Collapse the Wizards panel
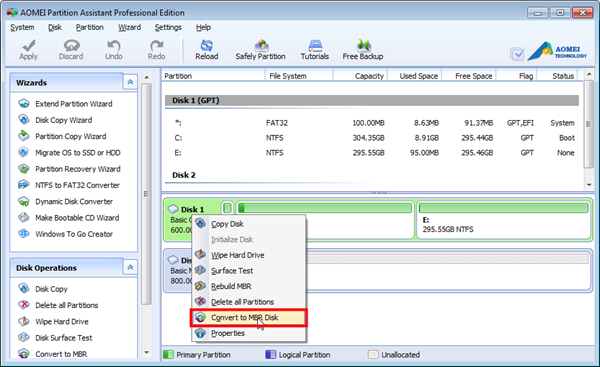Image resolution: width=600 pixels, height=367 pixels. point(130,82)
